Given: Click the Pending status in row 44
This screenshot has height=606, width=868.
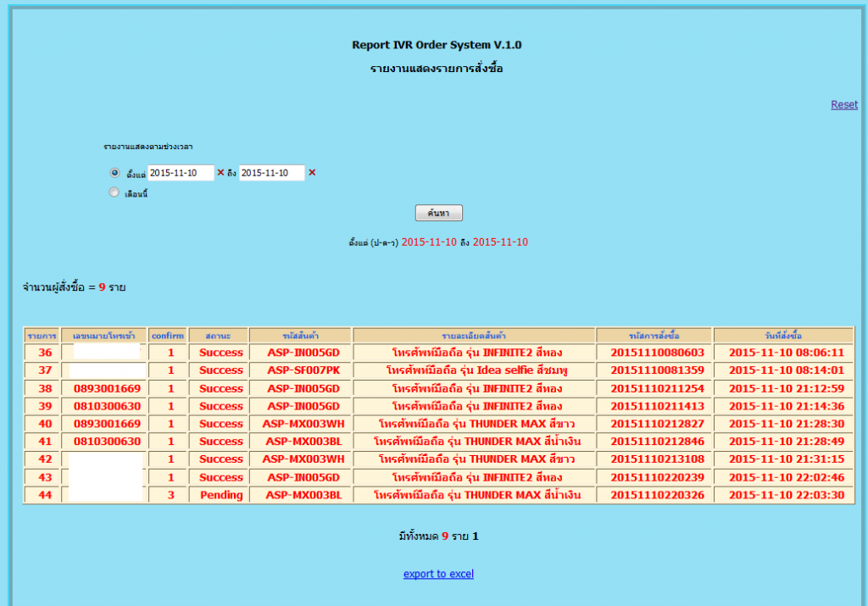Looking at the screenshot, I should tap(221, 495).
